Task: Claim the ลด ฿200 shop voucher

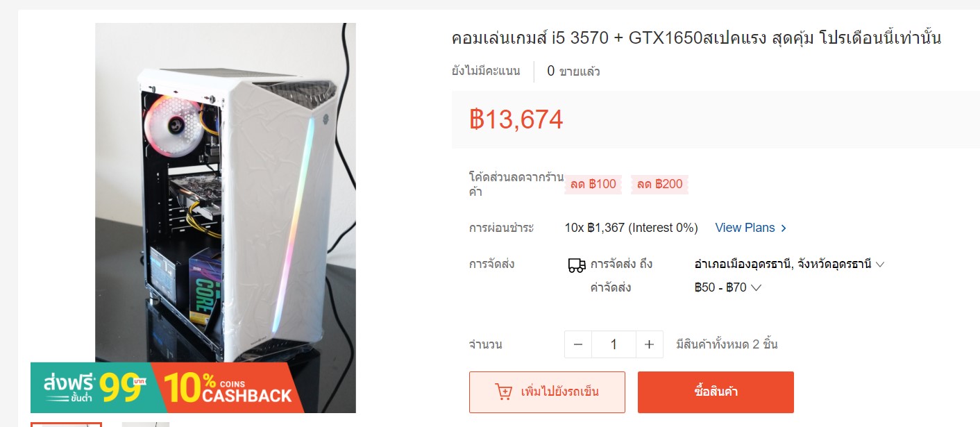Action: [x=659, y=184]
